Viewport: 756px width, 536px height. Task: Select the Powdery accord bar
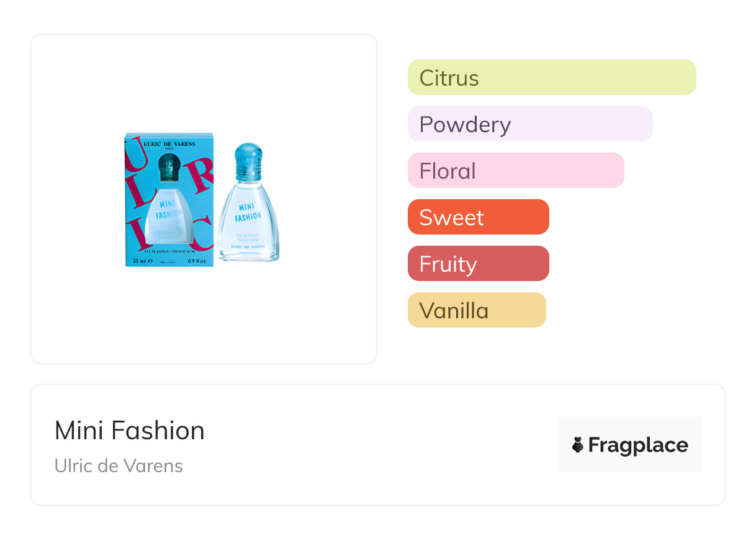pyautogui.click(x=529, y=124)
